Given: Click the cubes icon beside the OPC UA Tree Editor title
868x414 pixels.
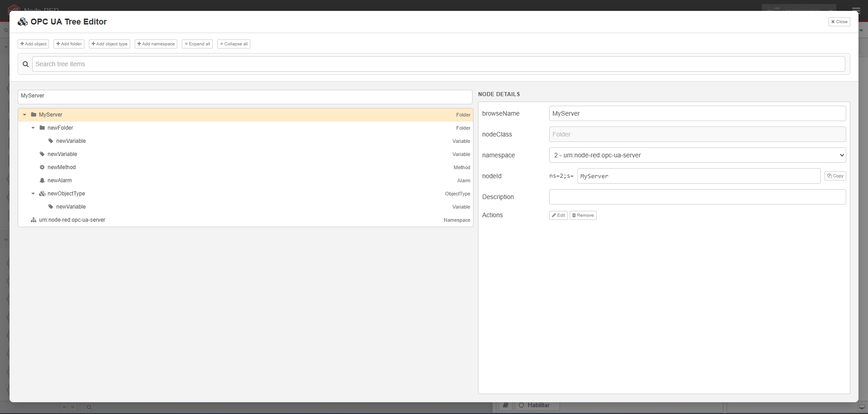Looking at the screenshot, I should 23,22.
